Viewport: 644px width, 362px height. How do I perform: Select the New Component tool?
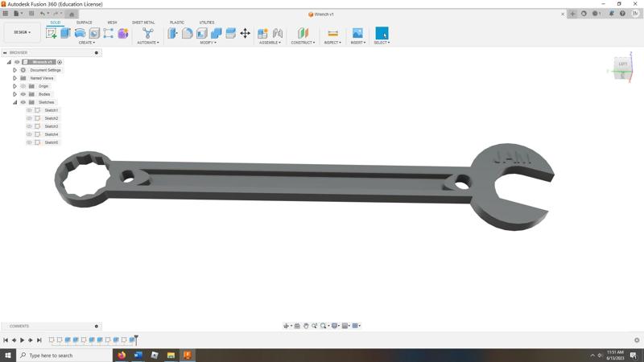pos(262,33)
